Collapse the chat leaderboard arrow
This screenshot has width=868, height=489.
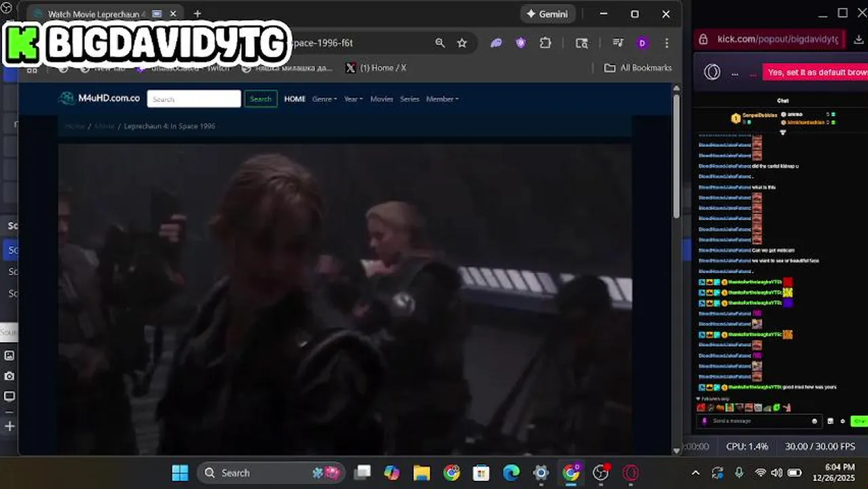pos(782,132)
